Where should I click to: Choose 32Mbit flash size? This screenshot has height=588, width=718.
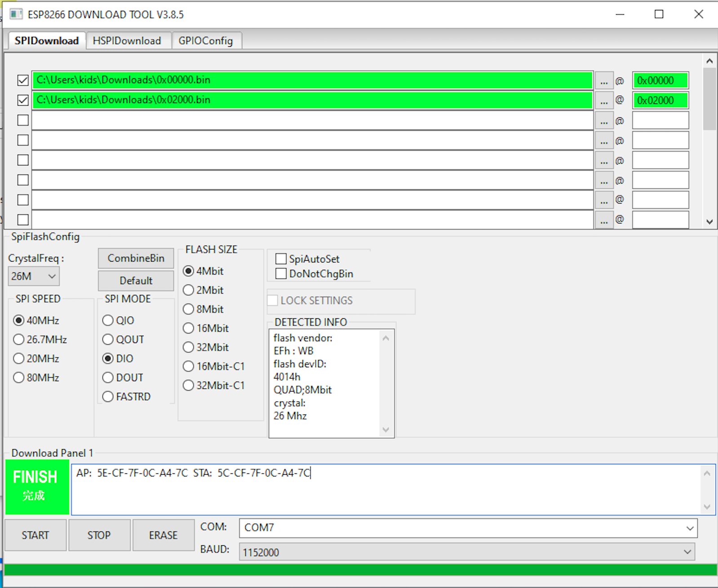click(206, 347)
